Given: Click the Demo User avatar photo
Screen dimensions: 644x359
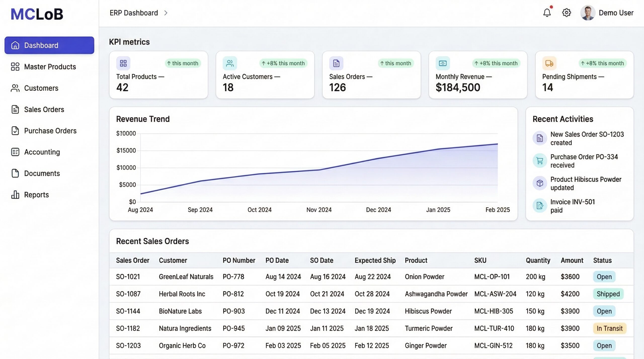Looking at the screenshot, I should coord(587,13).
